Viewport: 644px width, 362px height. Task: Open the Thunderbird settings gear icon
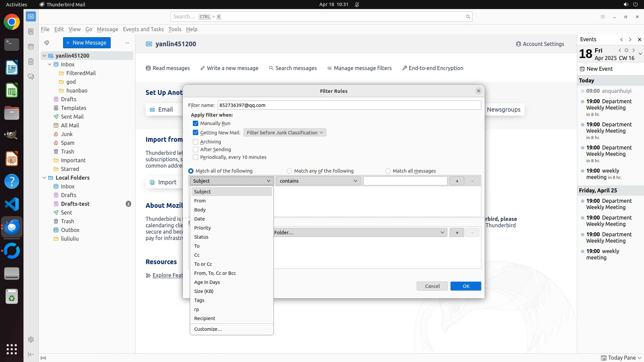(x=31, y=340)
